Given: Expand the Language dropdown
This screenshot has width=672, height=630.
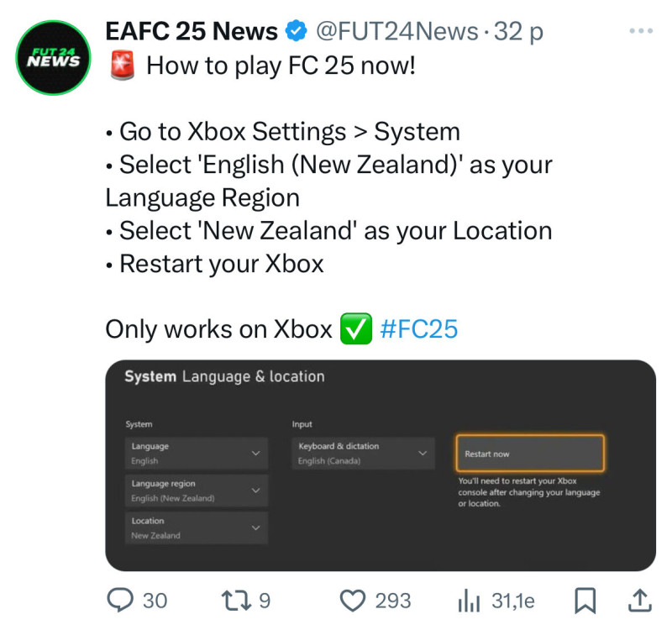Looking at the screenshot, I should [197, 454].
